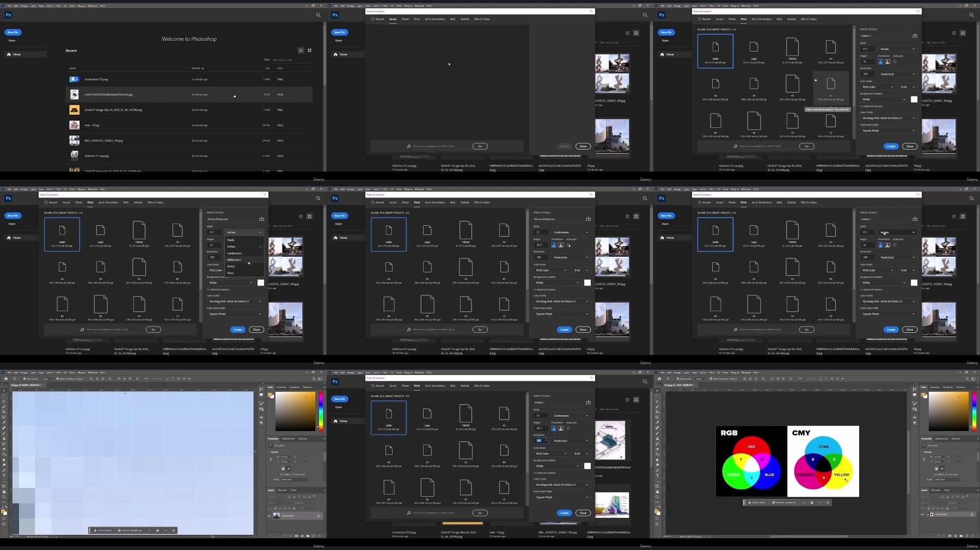
Task: Choose the Crop tool in the RGB/CMY document window
Action: pyautogui.click(x=657, y=411)
